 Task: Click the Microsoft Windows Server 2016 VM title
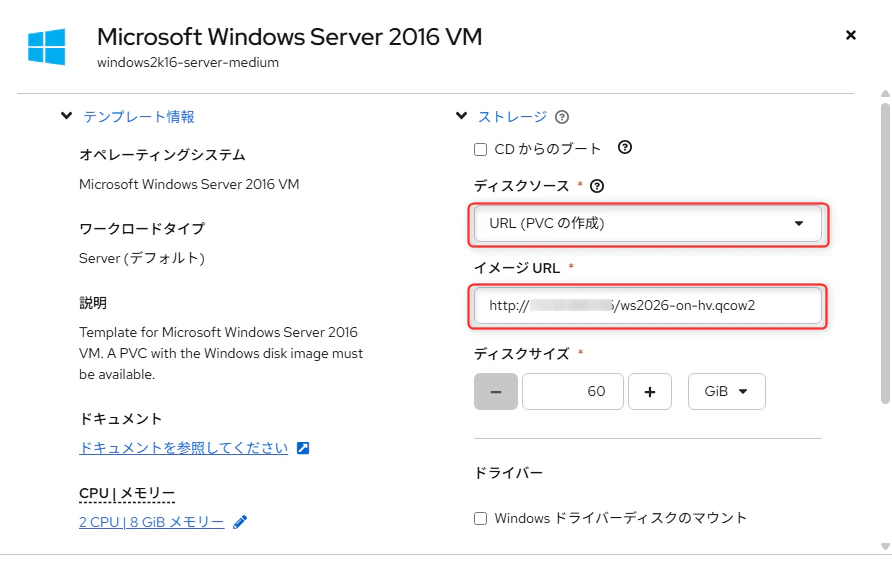click(x=290, y=37)
